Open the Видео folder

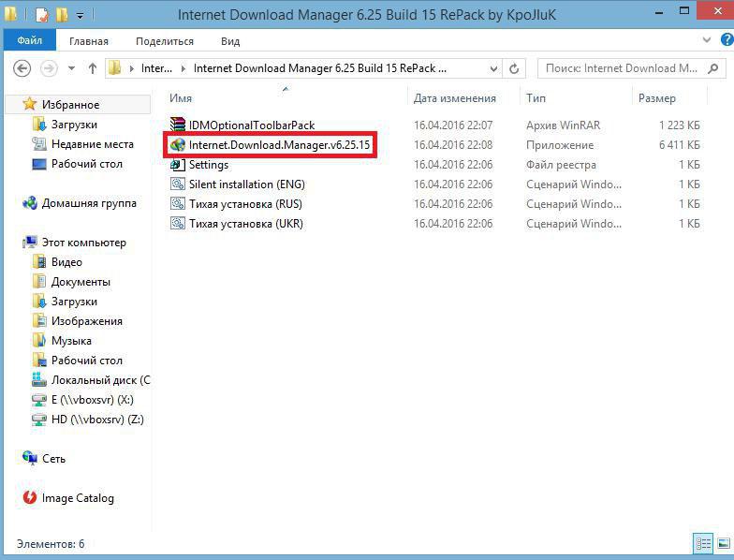[x=66, y=262]
